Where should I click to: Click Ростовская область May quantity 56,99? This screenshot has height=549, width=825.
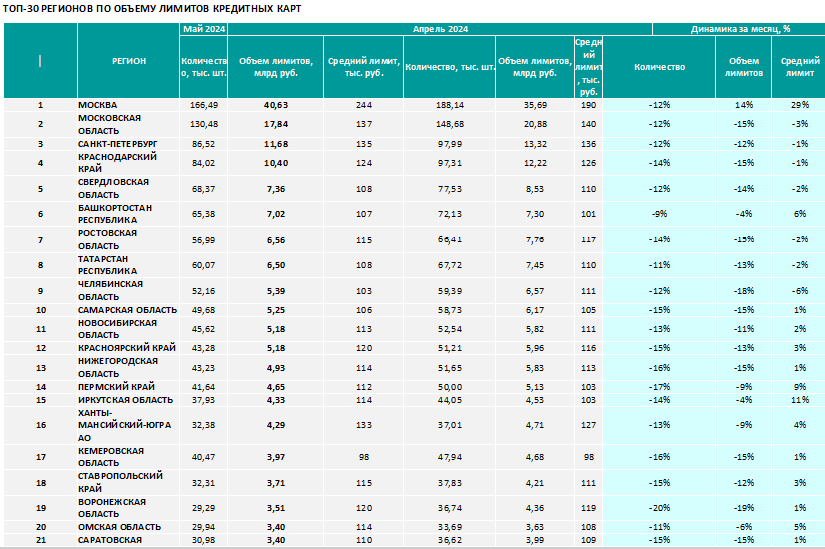point(203,240)
